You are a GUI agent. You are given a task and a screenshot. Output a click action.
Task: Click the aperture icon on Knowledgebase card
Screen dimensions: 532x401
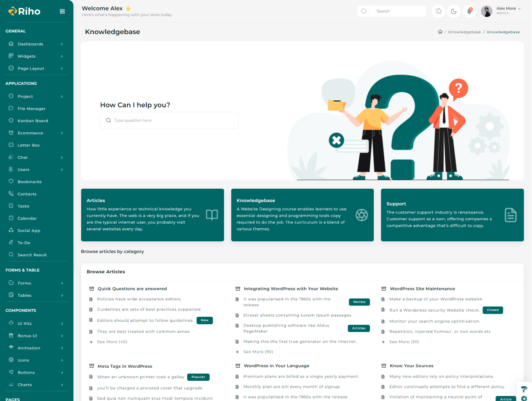tap(362, 215)
